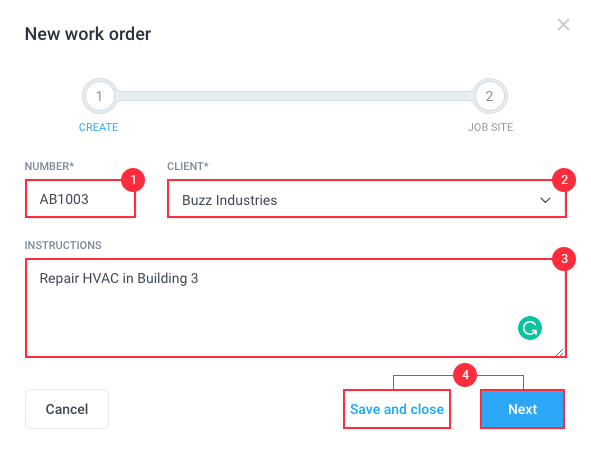Click the New work order title
This screenshot has width=591, height=454.
click(x=88, y=34)
